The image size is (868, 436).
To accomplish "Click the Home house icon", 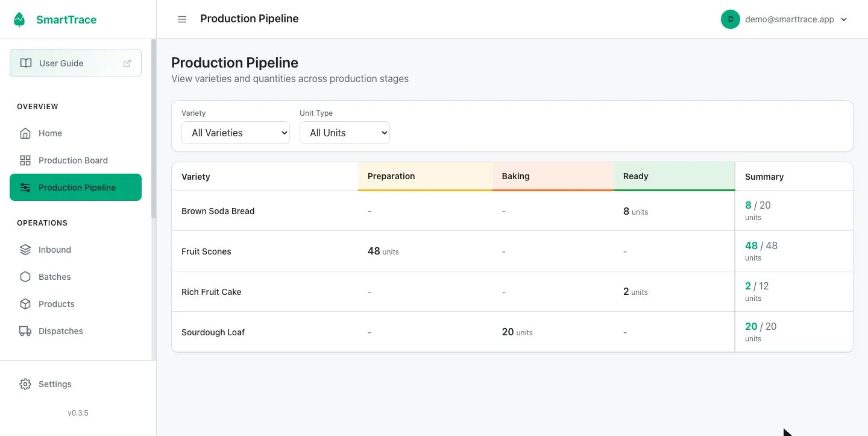I will click(25, 133).
